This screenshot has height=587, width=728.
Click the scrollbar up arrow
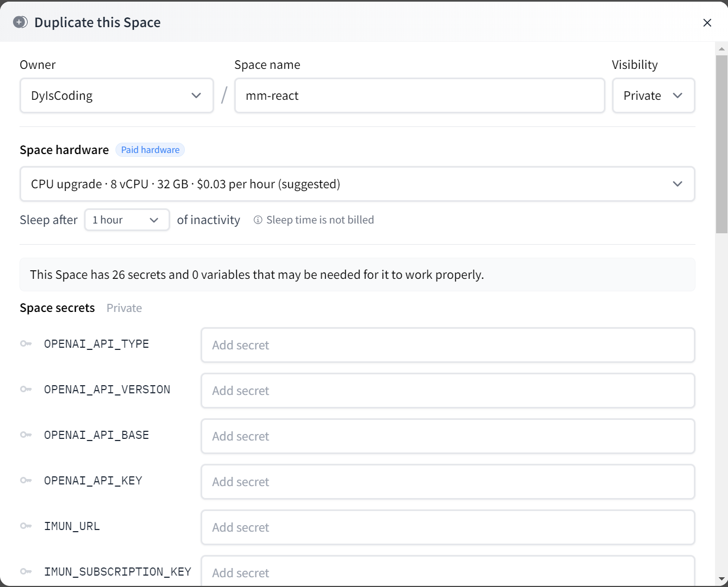(721, 49)
